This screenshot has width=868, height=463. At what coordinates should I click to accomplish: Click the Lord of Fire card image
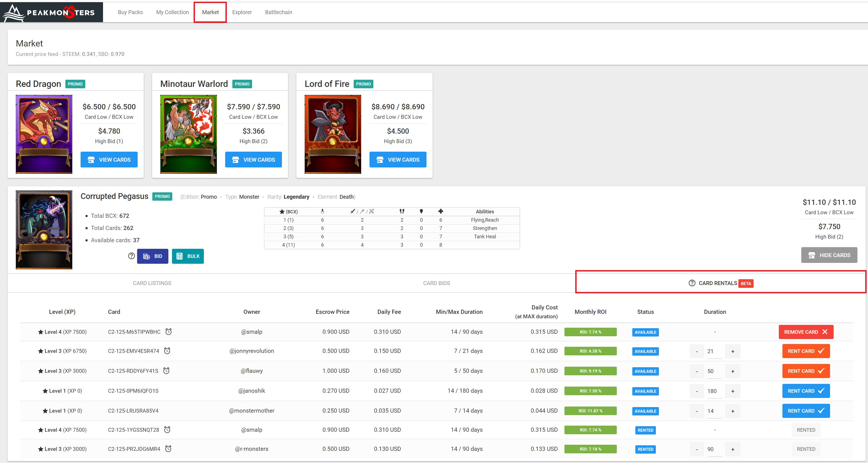[333, 134]
